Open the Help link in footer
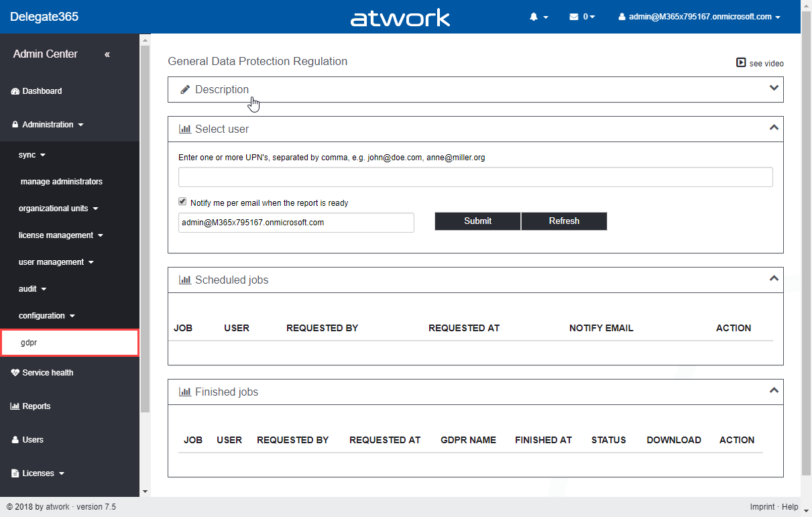 (x=790, y=507)
